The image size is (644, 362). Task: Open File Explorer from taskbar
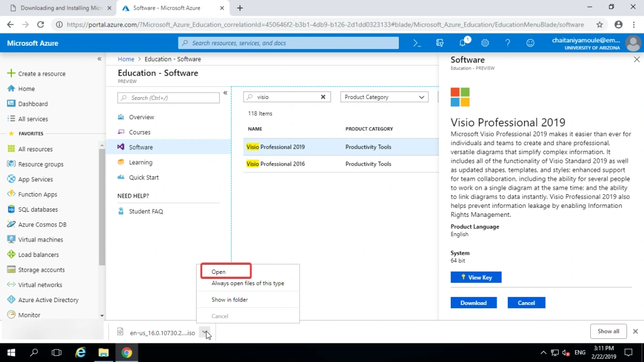click(103, 352)
